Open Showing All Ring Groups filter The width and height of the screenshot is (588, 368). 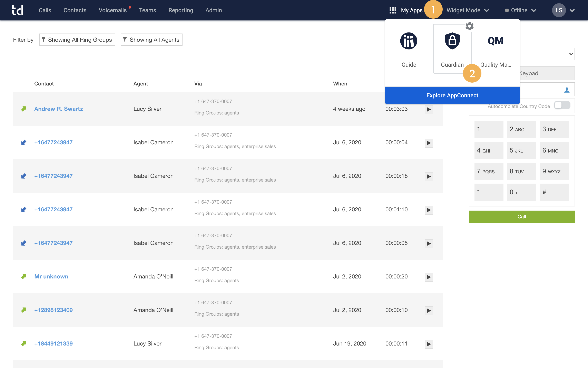click(77, 40)
